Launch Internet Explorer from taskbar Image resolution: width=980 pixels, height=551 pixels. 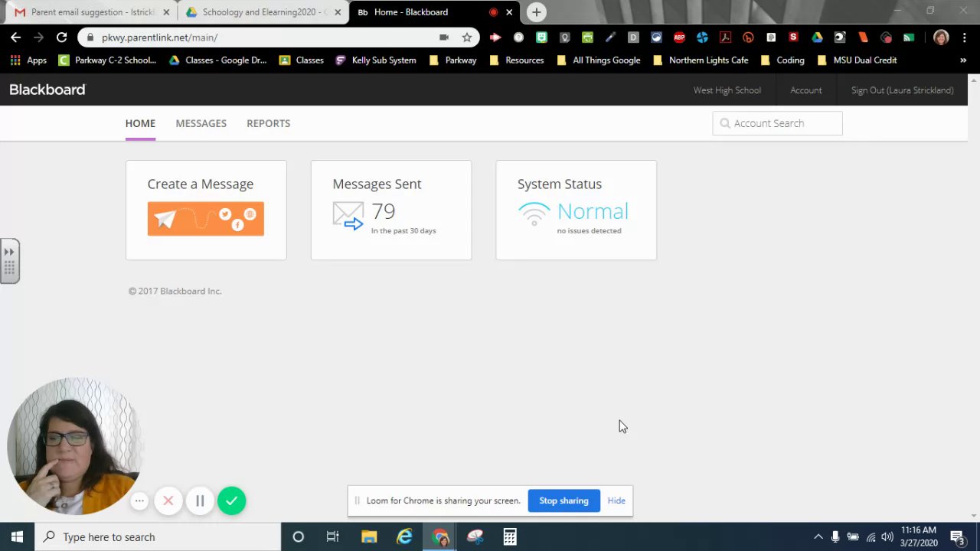(x=404, y=536)
